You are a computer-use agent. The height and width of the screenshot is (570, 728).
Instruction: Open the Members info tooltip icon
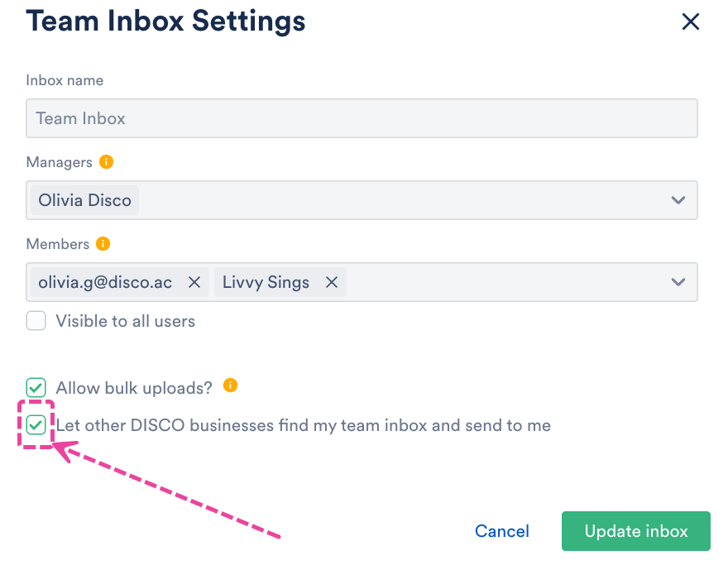103,244
